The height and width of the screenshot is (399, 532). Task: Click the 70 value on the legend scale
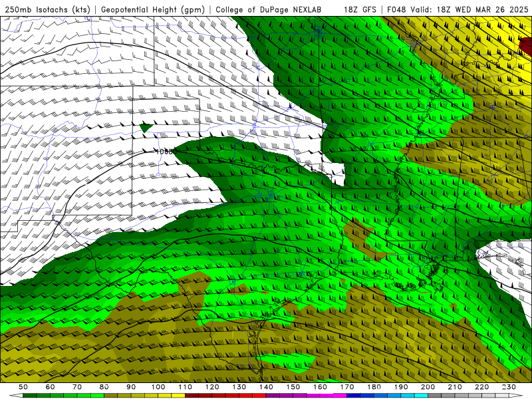pyautogui.click(x=77, y=387)
